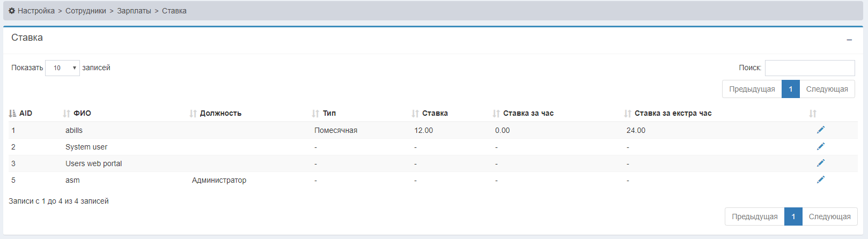The image size is (868, 239).
Task: Sort by Должность column
Action: (x=220, y=113)
